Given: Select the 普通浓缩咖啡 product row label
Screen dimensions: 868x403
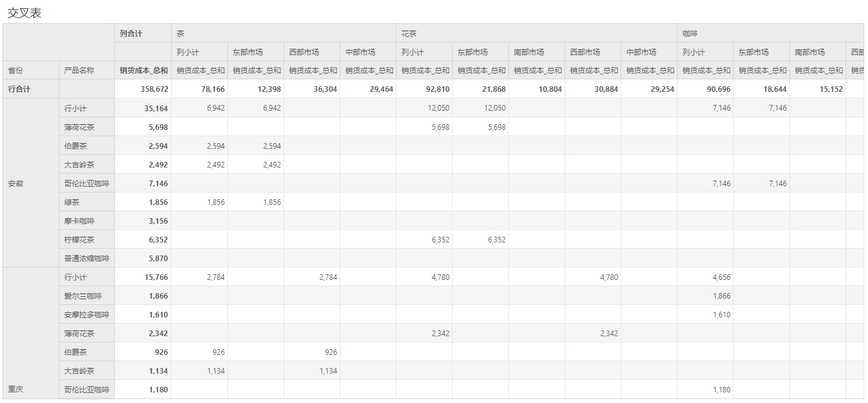Looking at the screenshot, I should tap(87, 258).
